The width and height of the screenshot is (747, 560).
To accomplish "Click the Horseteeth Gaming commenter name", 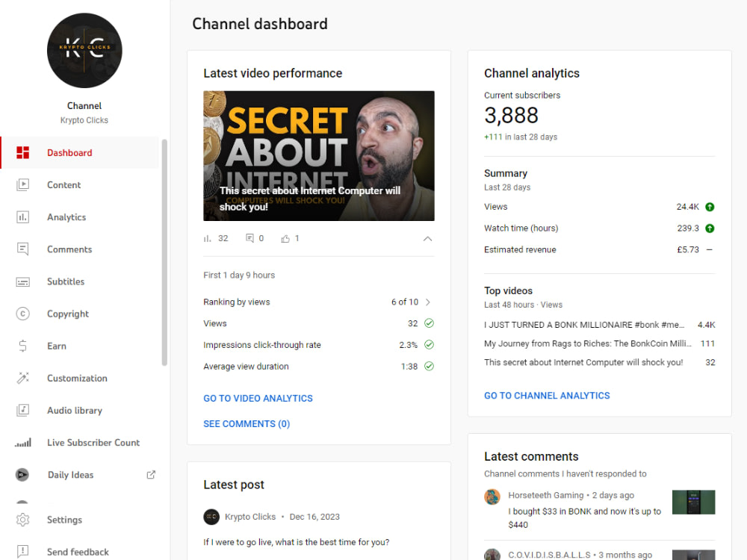I will (545, 495).
